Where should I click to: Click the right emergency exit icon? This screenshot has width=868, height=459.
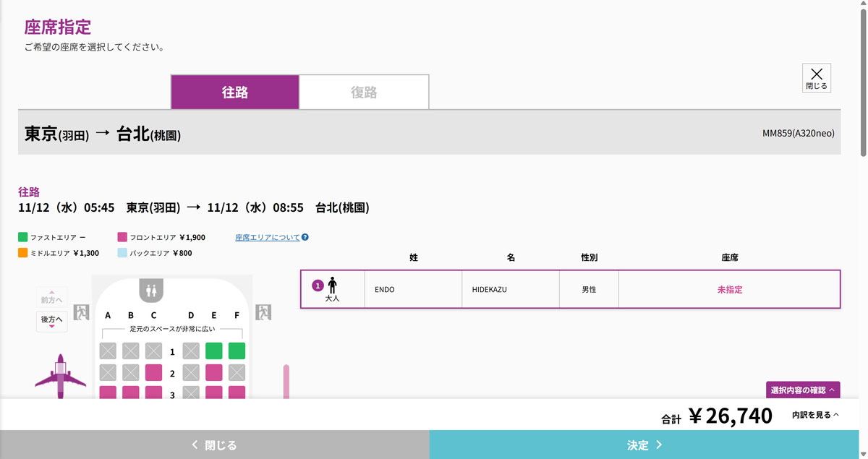click(x=263, y=312)
